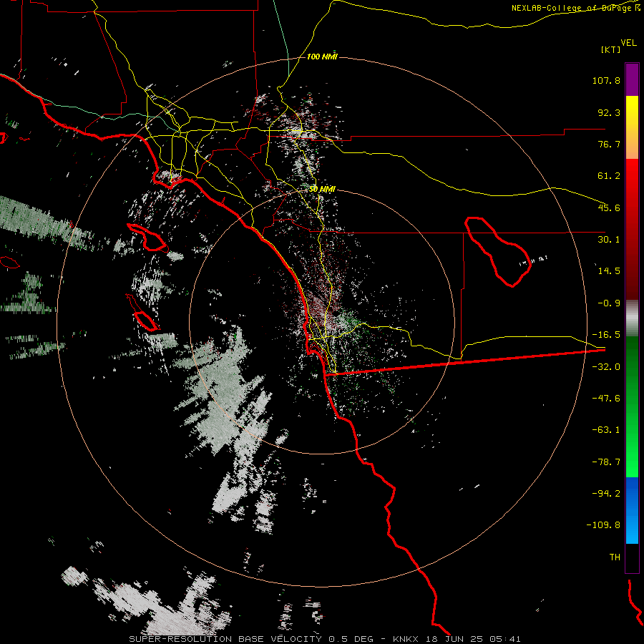Viewport: 644px width, 644px height.
Task: Click the -94.2 velocity scale value
Action: pos(606,494)
